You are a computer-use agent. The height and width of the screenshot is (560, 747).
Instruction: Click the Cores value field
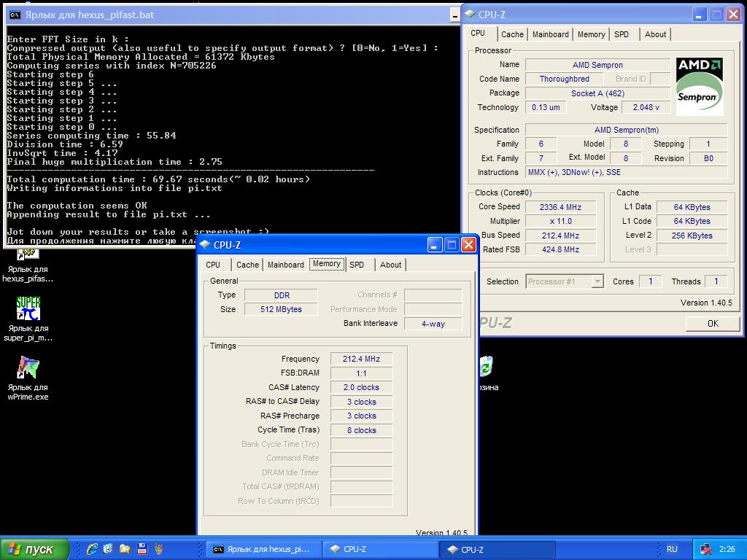click(650, 282)
